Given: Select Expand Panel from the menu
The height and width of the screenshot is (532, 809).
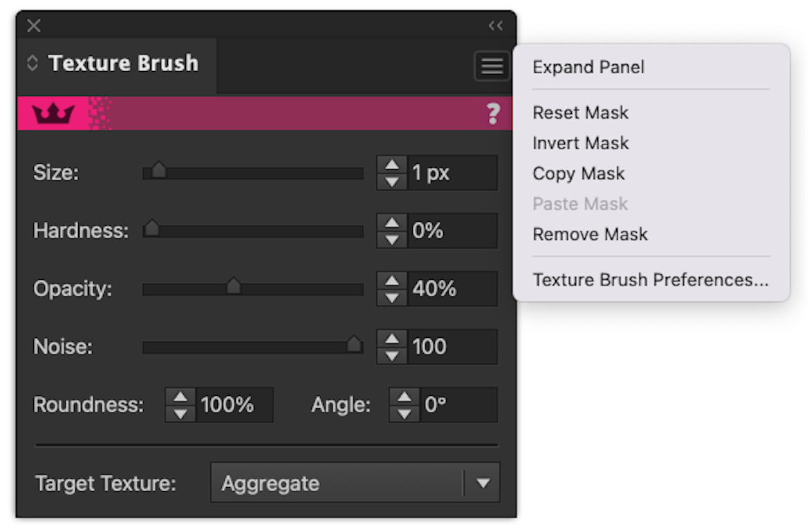Looking at the screenshot, I should (x=588, y=67).
